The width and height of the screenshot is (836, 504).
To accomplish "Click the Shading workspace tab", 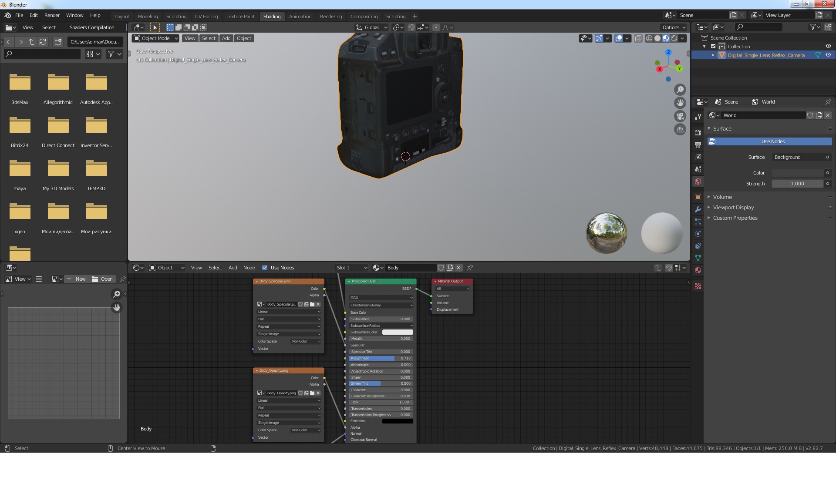I will tap(272, 16).
